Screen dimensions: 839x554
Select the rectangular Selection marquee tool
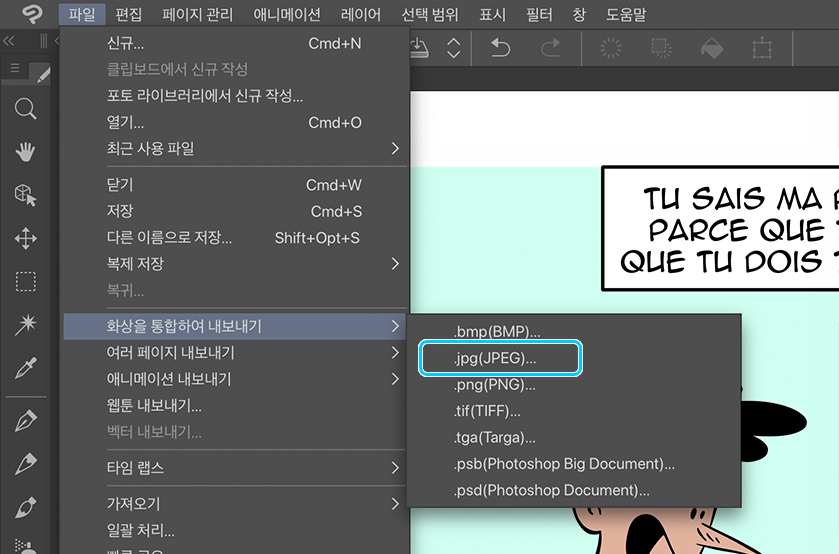[26, 281]
